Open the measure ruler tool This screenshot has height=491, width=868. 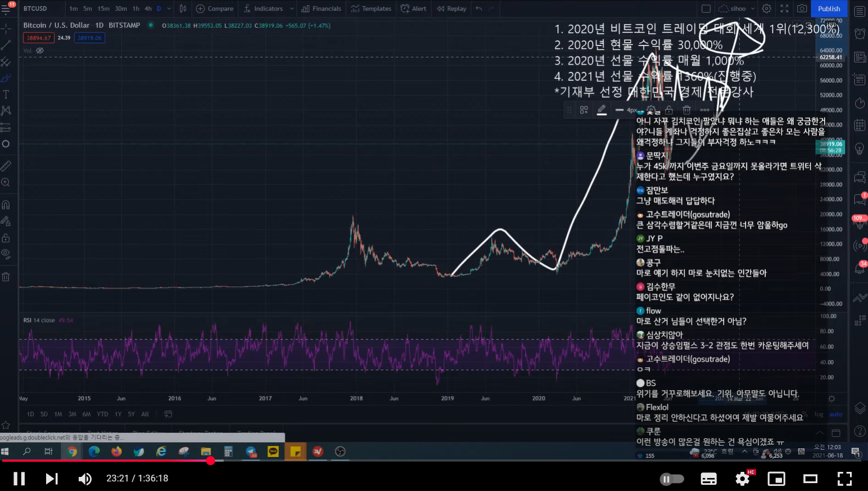[x=6, y=166]
